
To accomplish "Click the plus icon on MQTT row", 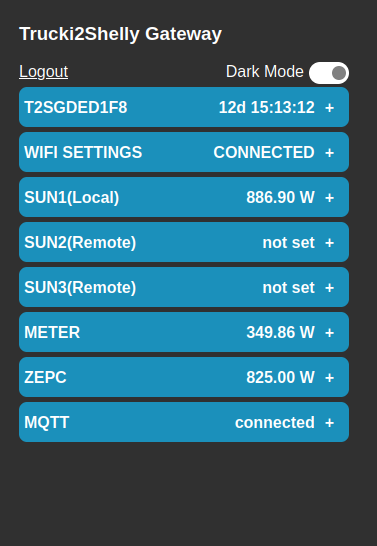I will (329, 422).
